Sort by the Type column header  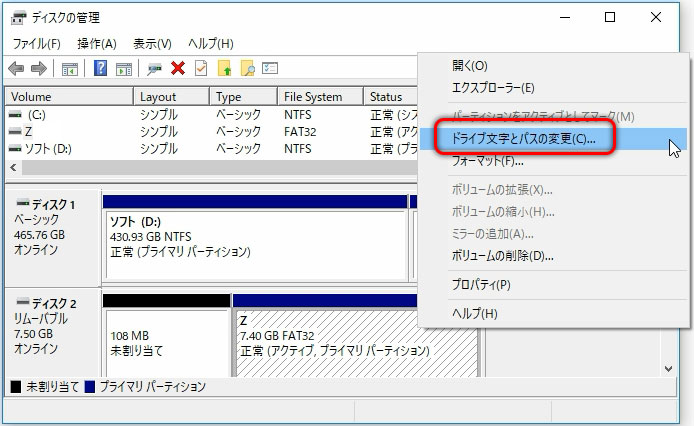[243, 97]
